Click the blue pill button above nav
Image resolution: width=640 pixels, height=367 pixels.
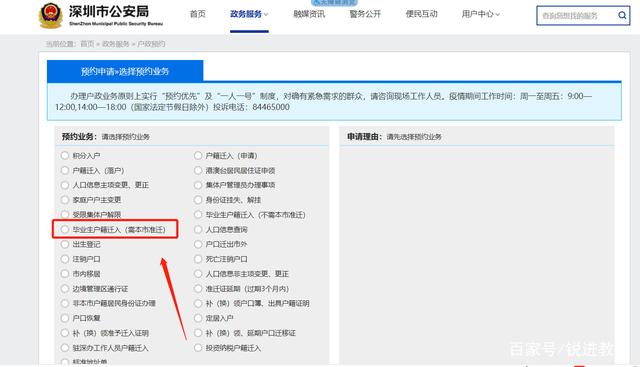[334, 3]
